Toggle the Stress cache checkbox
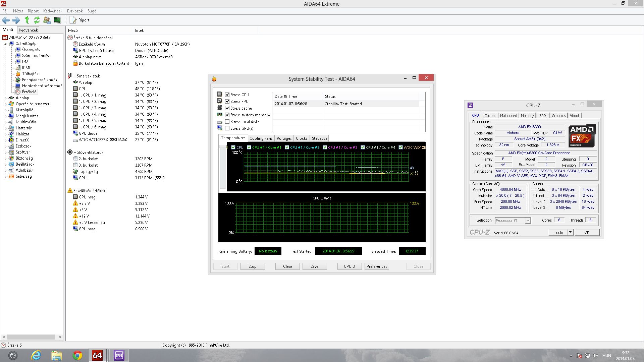Viewport: 644px width, 362px height. pyautogui.click(x=227, y=108)
